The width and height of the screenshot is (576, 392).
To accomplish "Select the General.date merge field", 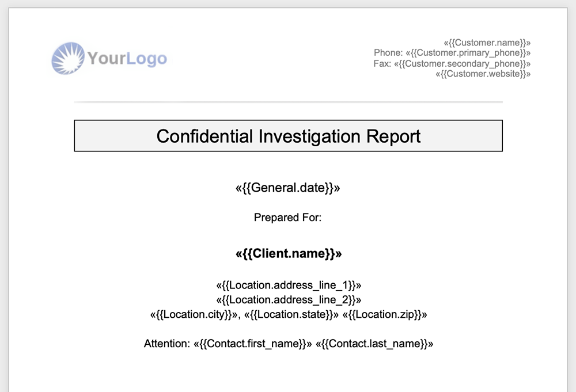I will (x=288, y=188).
